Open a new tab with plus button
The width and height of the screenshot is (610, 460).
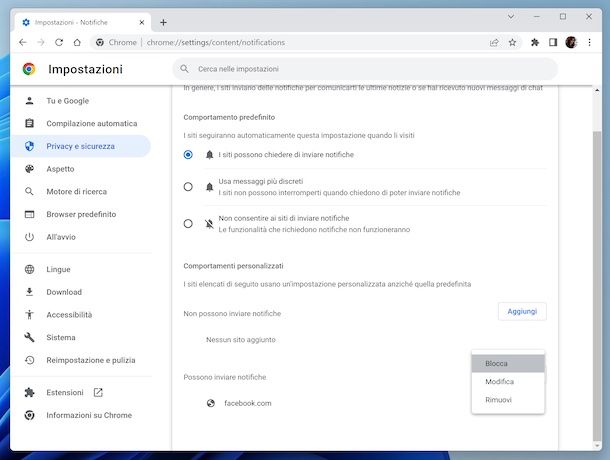[x=163, y=22]
